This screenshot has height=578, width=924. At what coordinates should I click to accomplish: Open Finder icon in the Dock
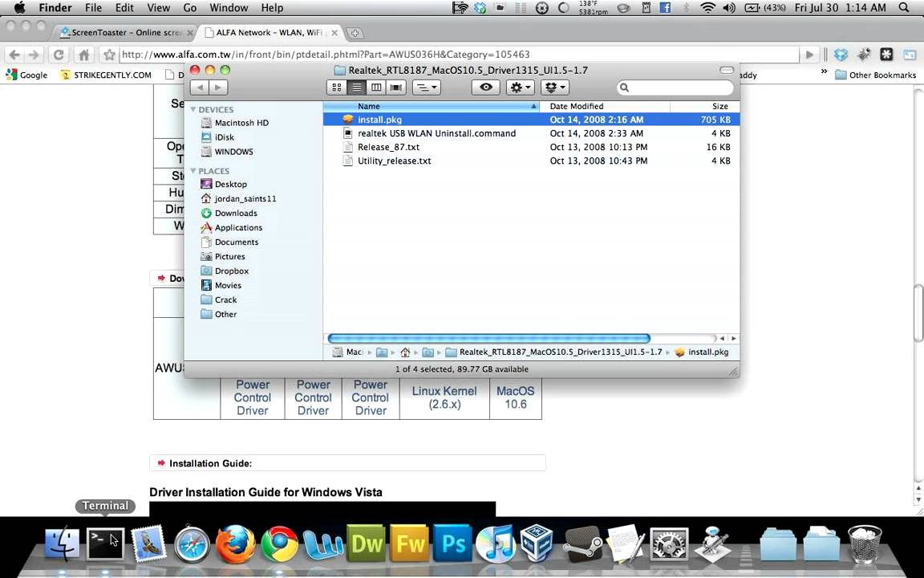[x=62, y=543]
